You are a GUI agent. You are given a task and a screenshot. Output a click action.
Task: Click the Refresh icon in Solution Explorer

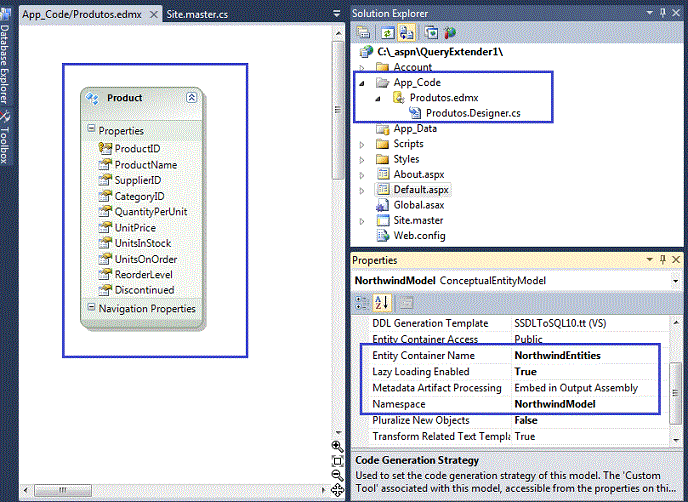click(x=387, y=33)
